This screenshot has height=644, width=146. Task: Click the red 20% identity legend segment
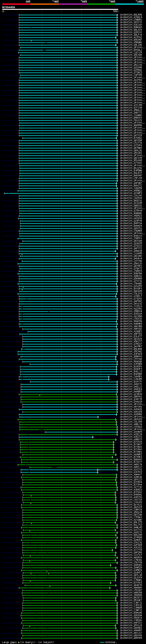(x=16, y=4)
